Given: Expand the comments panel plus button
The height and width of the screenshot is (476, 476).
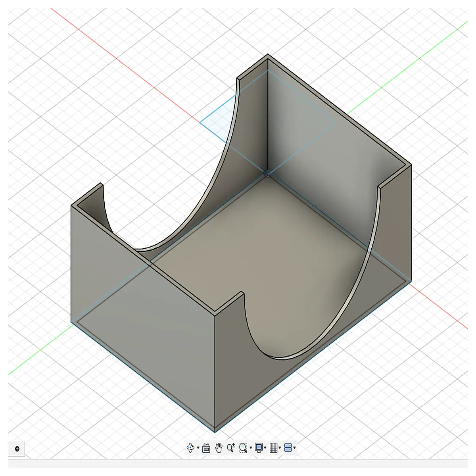Looking at the screenshot, I should 17,449.
